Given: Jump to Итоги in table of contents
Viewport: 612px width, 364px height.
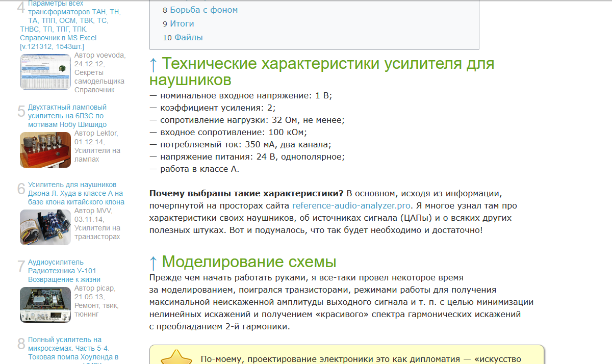Looking at the screenshot, I should tap(182, 23).
